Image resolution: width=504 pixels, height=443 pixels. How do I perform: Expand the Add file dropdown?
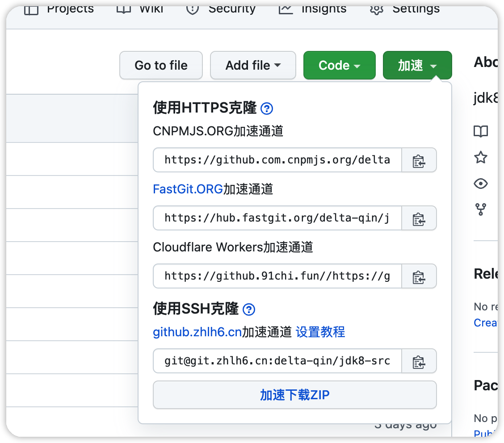253,65
